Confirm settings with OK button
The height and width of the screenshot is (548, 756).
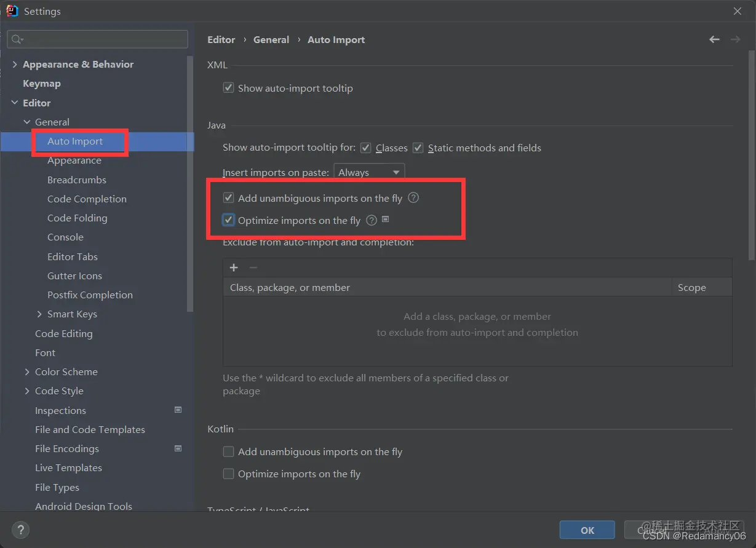[587, 530]
